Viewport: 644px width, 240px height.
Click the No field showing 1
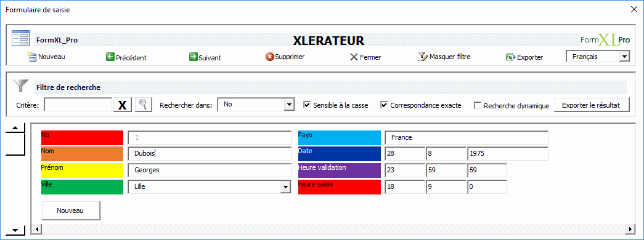point(210,137)
